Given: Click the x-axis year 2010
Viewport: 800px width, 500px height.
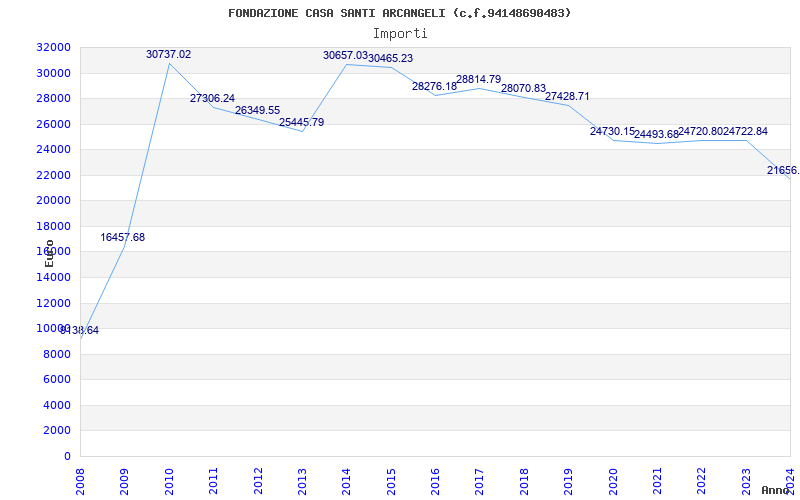Looking at the screenshot, I should click(x=169, y=481).
